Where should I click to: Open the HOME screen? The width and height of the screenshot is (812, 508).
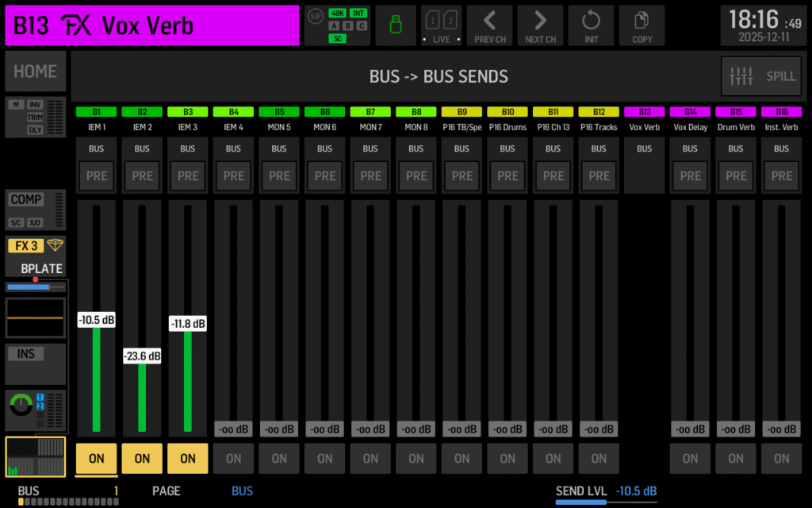[35, 71]
